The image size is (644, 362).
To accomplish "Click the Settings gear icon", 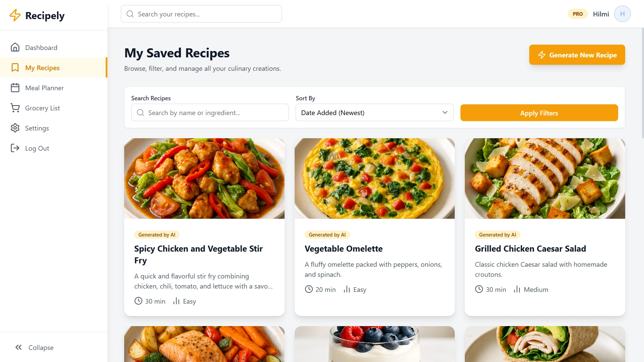I will tap(15, 128).
